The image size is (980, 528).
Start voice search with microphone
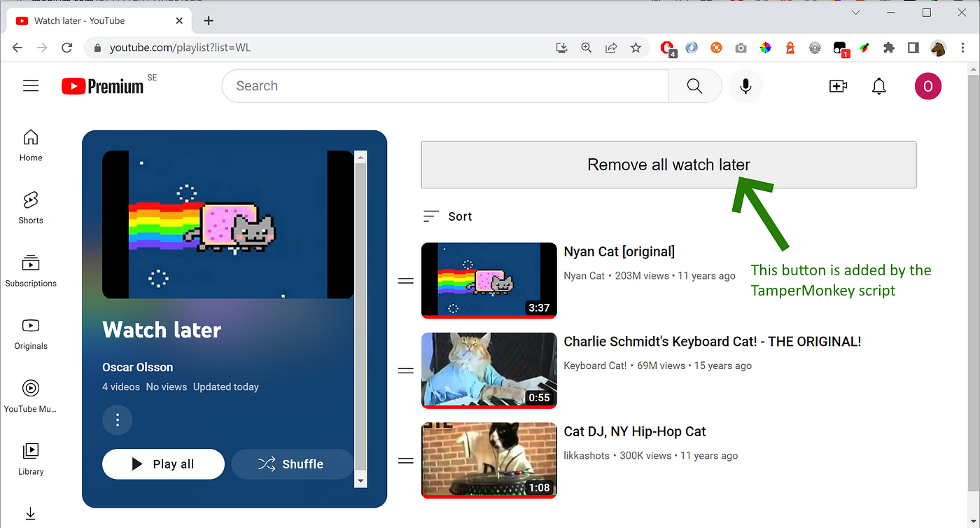745,86
